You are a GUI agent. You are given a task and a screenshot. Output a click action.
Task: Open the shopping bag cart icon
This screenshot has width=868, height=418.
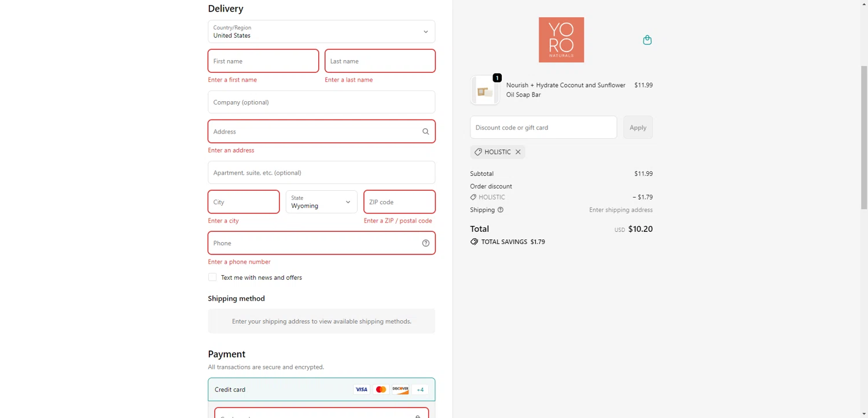647,40
